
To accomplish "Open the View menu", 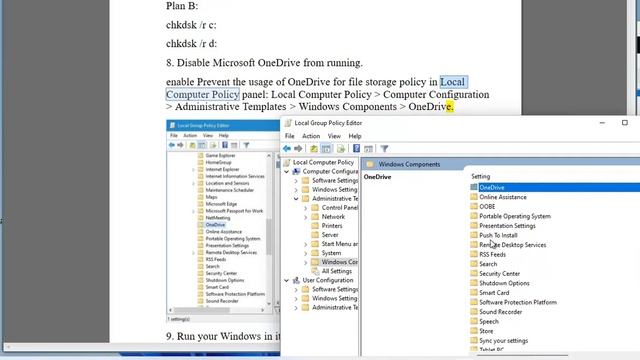I will click(334, 136).
